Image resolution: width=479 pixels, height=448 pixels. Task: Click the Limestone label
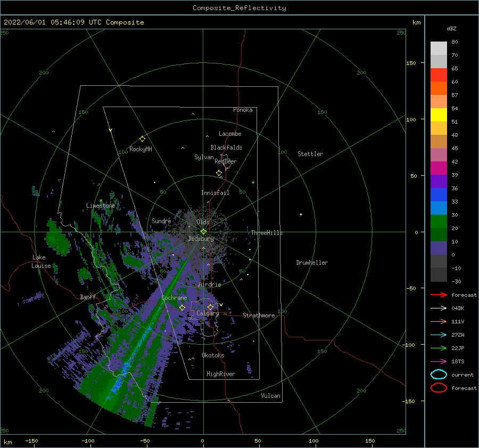101,206
